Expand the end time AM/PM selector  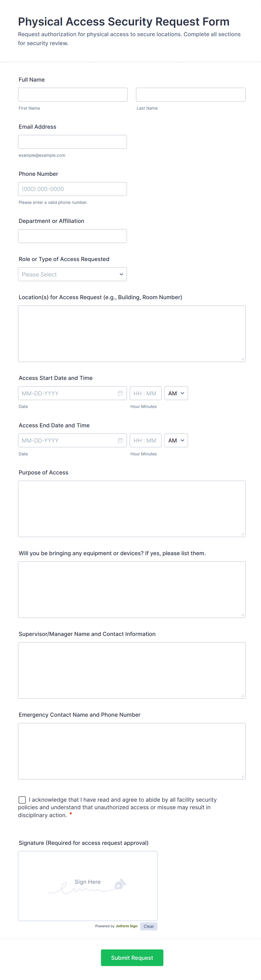coord(176,440)
